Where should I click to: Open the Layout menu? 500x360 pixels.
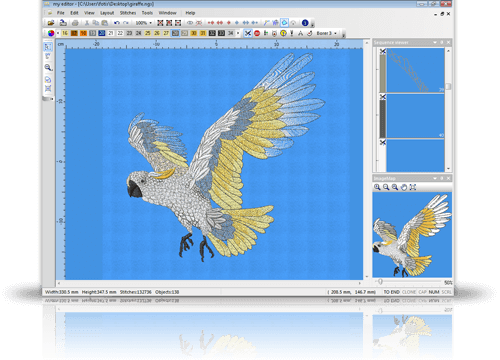pyautogui.click(x=107, y=13)
